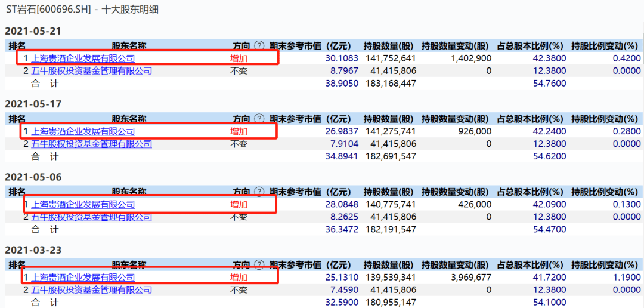Select ratio change cell 1.1900
This screenshot has width=644, height=308.
(627, 277)
